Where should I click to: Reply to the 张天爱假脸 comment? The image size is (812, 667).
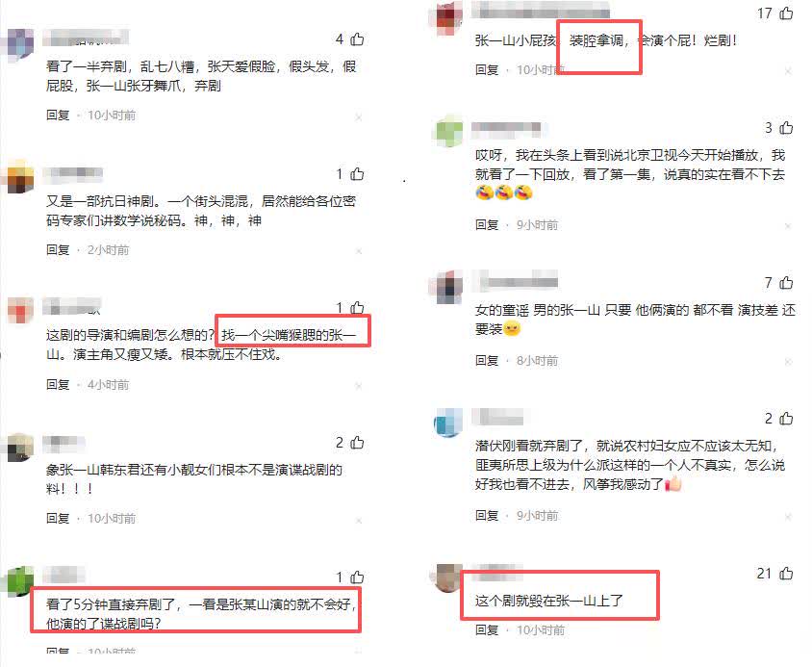click(58, 115)
